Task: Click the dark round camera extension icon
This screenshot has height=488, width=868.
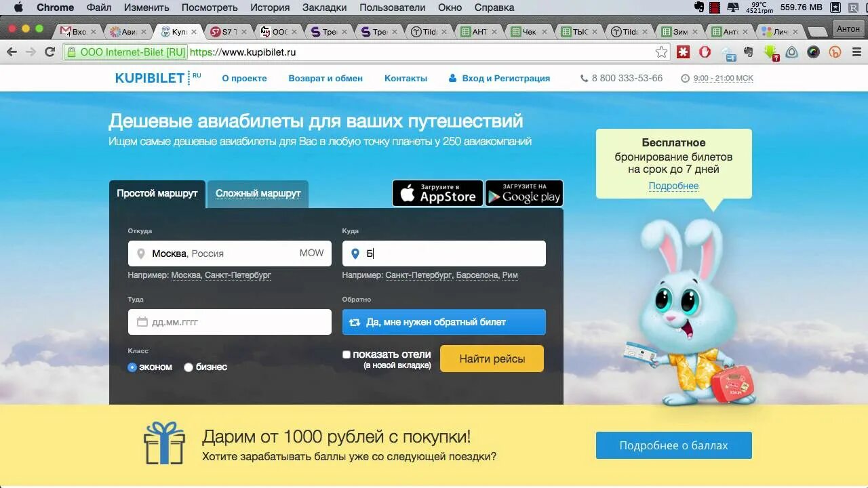Action: pos(814,52)
